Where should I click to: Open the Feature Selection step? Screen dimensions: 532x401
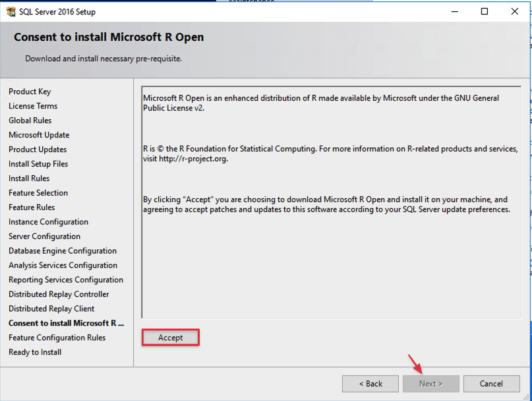38,193
